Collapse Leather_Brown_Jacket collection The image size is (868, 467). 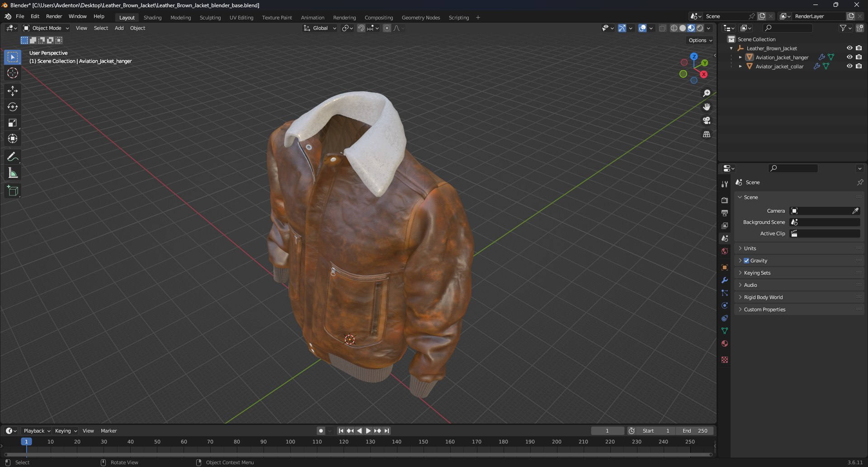point(731,48)
